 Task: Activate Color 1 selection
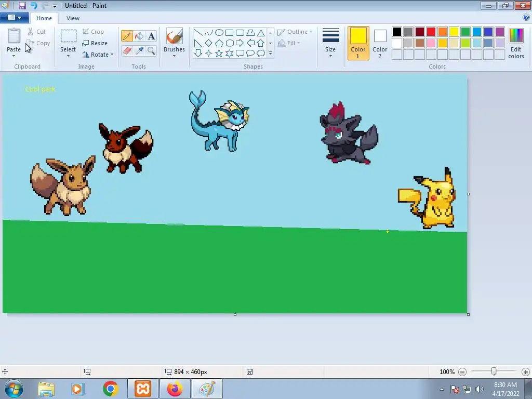coord(358,43)
